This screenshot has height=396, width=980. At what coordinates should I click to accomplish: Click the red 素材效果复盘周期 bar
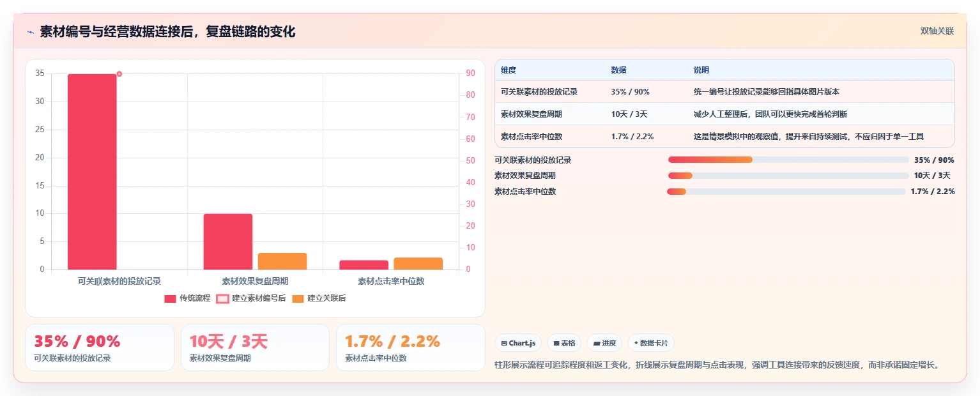click(228, 241)
